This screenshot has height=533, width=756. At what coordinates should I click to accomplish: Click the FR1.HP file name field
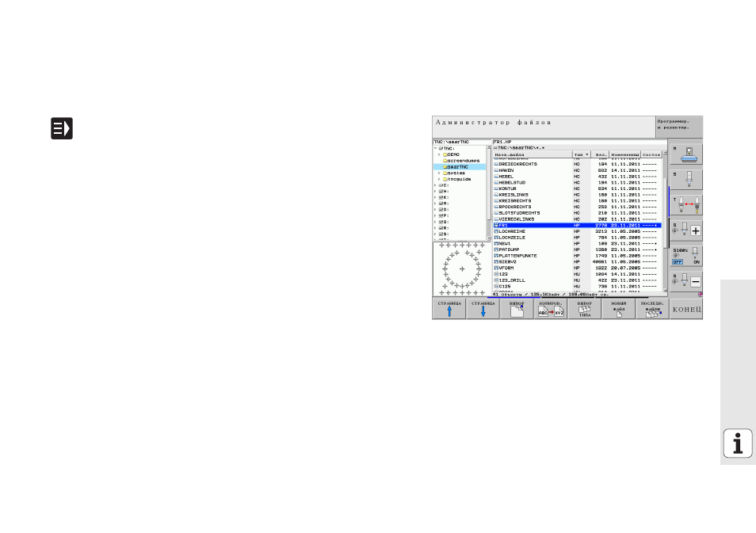pyautogui.click(x=579, y=143)
